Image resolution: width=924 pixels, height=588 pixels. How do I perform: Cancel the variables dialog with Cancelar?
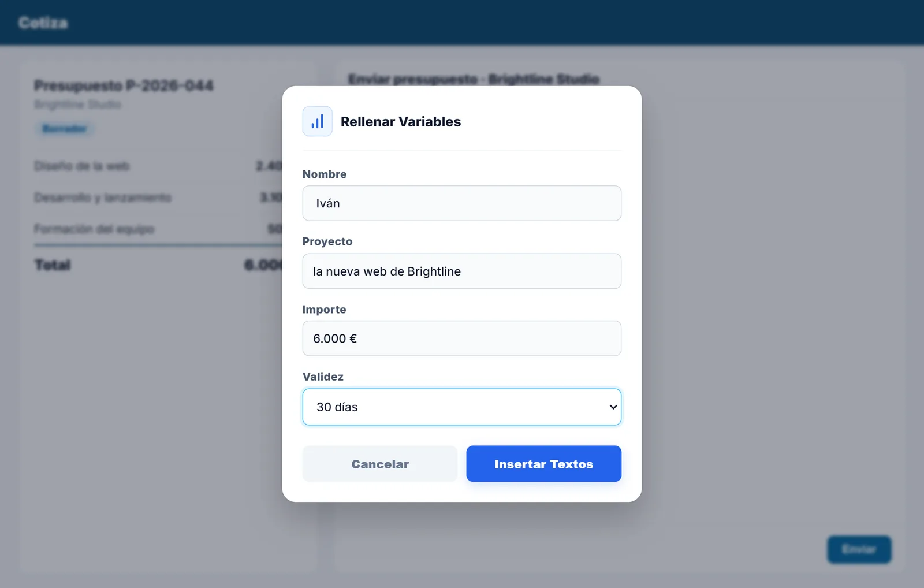click(x=380, y=464)
